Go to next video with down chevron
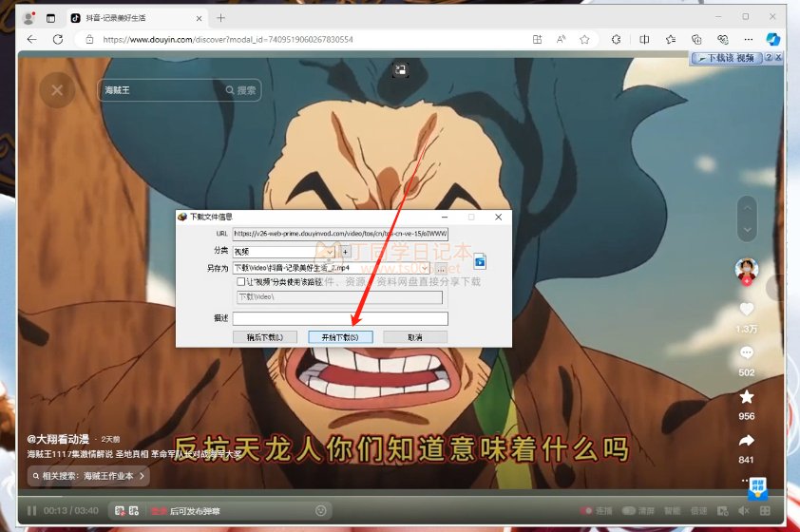Viewport: 800px width, 532px height. (x=747, y=230)
